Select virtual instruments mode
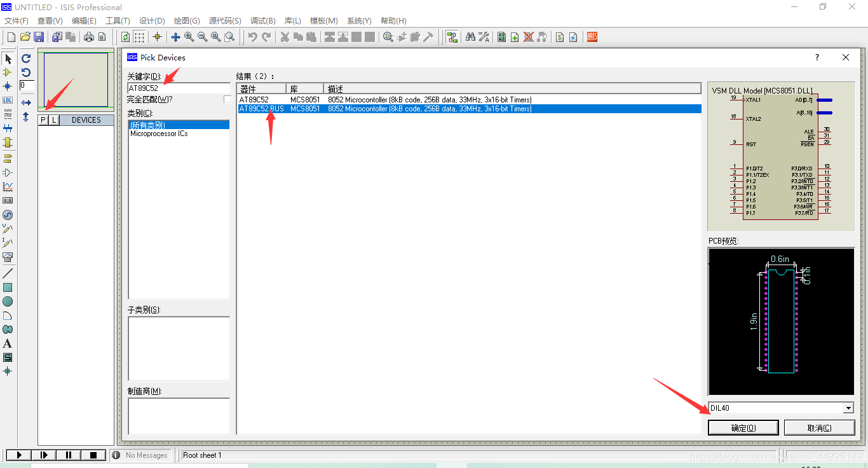The width and height of the screenshot is (868, 468). pyautogui.click(x=8, y=257)
